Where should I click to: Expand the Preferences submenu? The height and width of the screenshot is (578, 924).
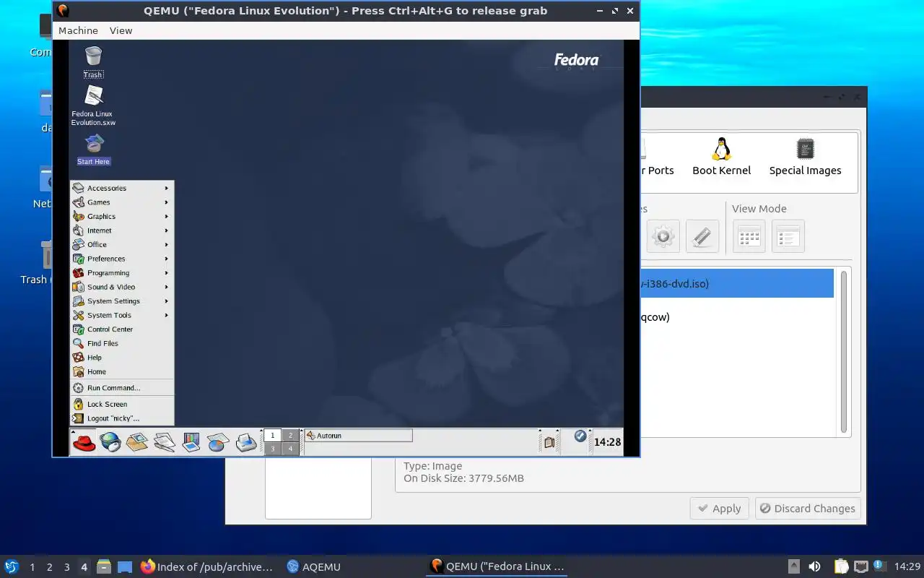coord(121,259)
